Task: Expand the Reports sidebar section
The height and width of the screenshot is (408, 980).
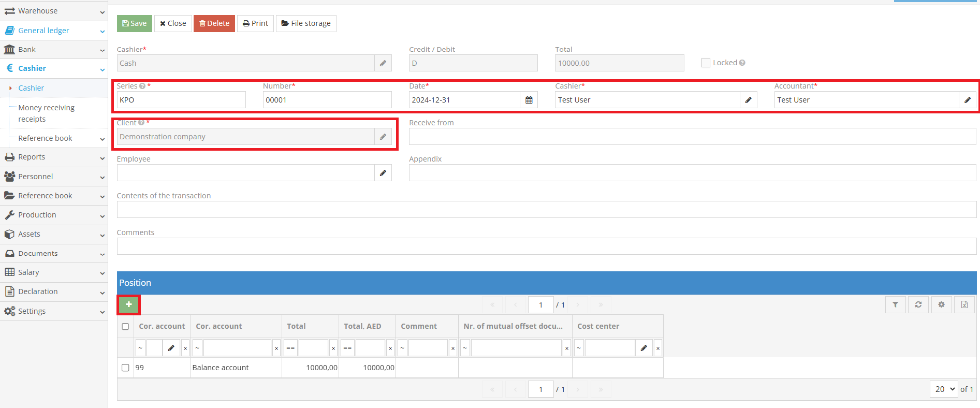Action: (x=54, y=157)
